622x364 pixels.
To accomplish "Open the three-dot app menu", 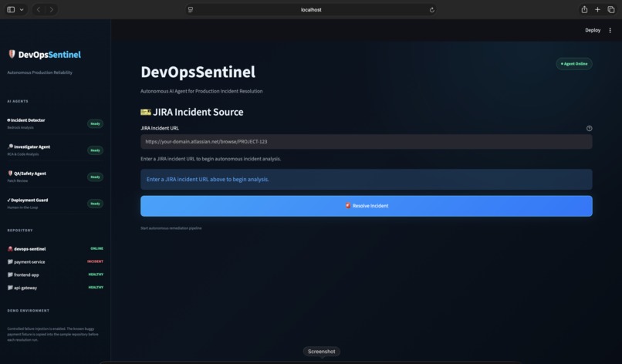I will (x=610, y=30).
